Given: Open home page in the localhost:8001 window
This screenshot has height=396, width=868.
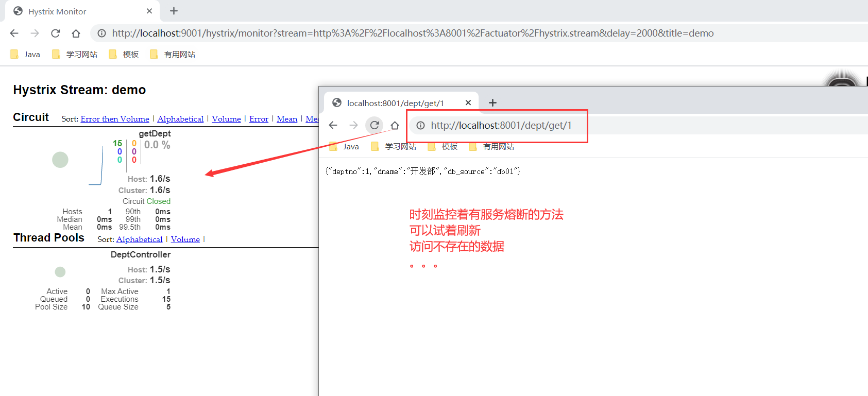Looking at the screenshot, I should point(395,125).
